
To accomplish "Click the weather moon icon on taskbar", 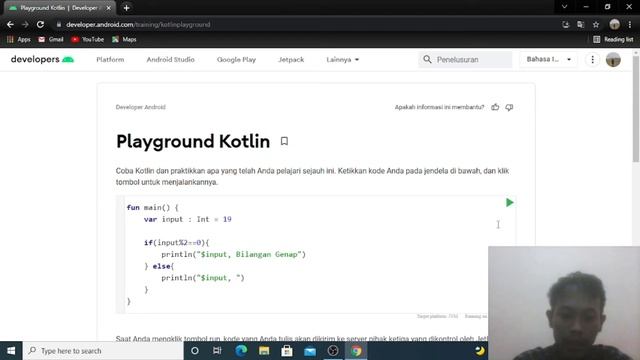I will coord(480,351).
